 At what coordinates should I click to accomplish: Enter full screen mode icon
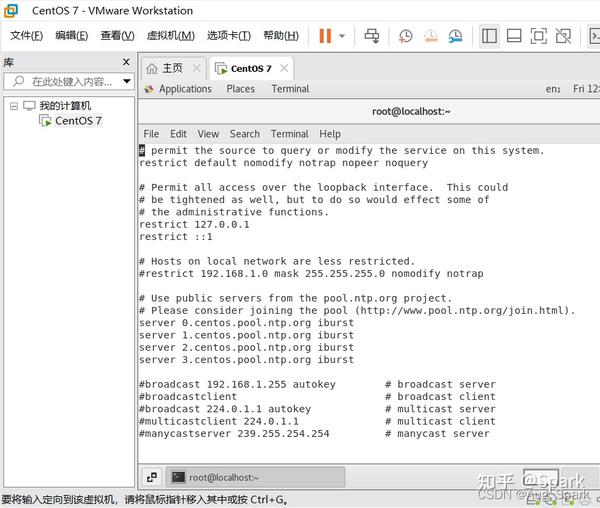pos(538,36)
